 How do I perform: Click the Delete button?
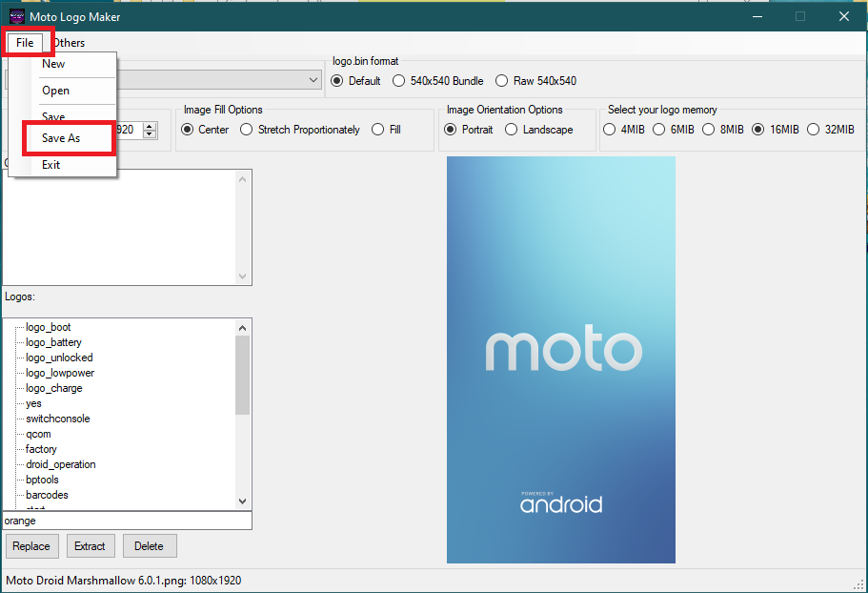click(x=150, y=546)
